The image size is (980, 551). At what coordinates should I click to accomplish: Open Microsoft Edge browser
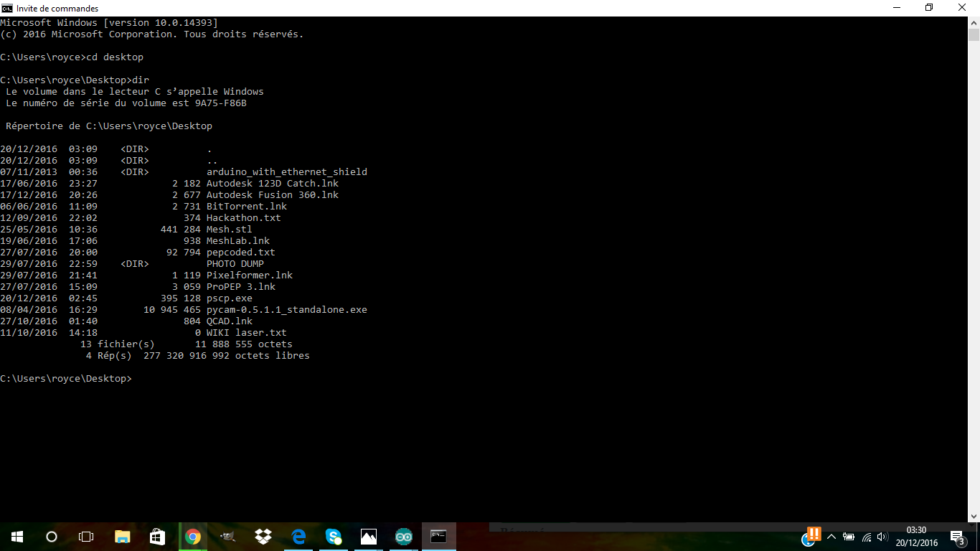[298, 537]
